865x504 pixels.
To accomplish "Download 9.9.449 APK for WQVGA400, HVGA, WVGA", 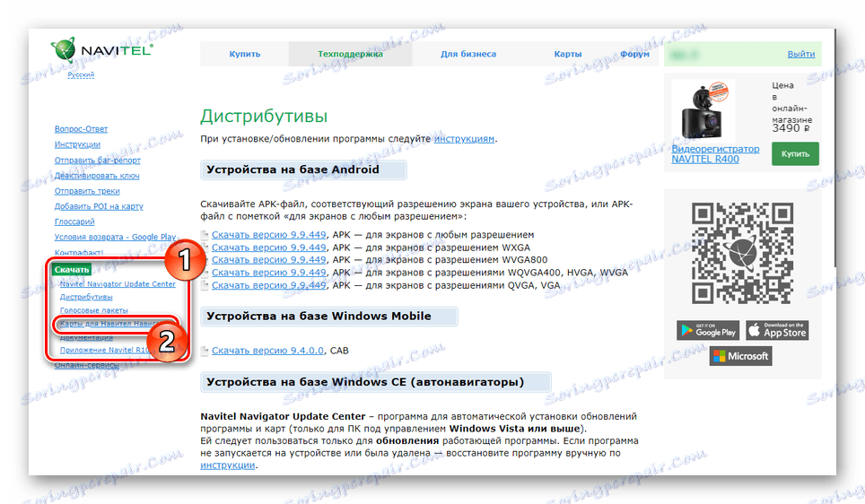I will pyautogui.click(x=268, y=273).
